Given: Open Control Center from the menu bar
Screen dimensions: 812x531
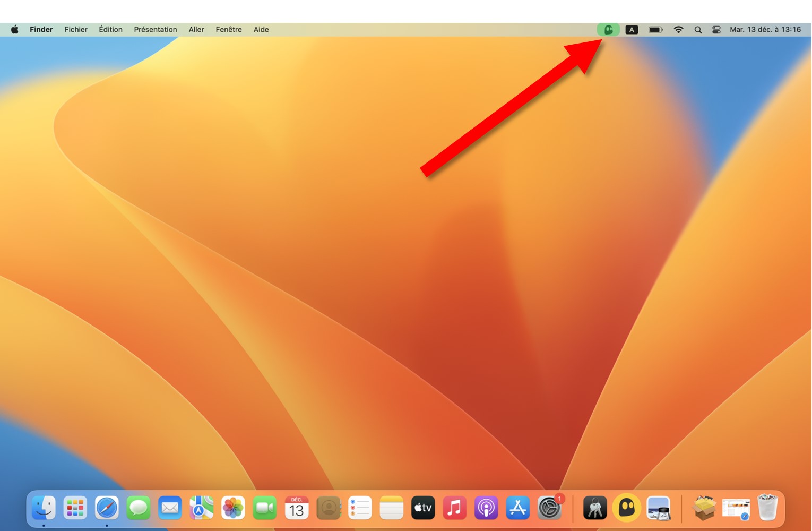Looking at the screenshot, I should (x=716, y=30).
